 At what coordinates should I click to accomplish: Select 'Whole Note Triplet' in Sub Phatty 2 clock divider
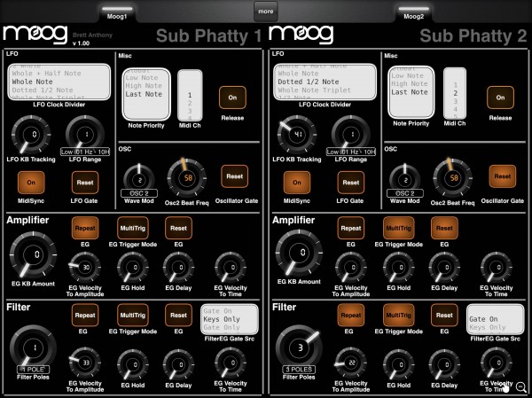click(x=314, y=90)
